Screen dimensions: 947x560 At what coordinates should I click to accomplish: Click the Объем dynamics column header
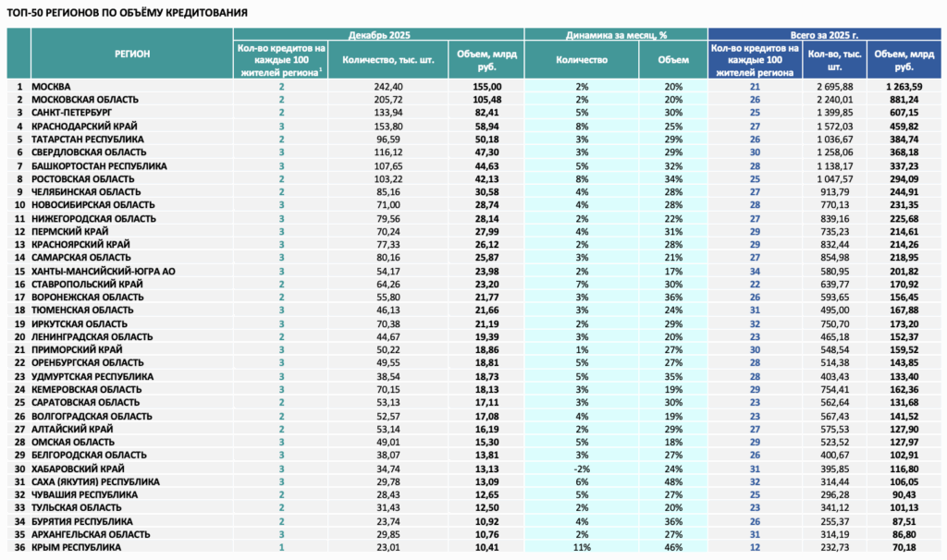(x=673, y=60)
